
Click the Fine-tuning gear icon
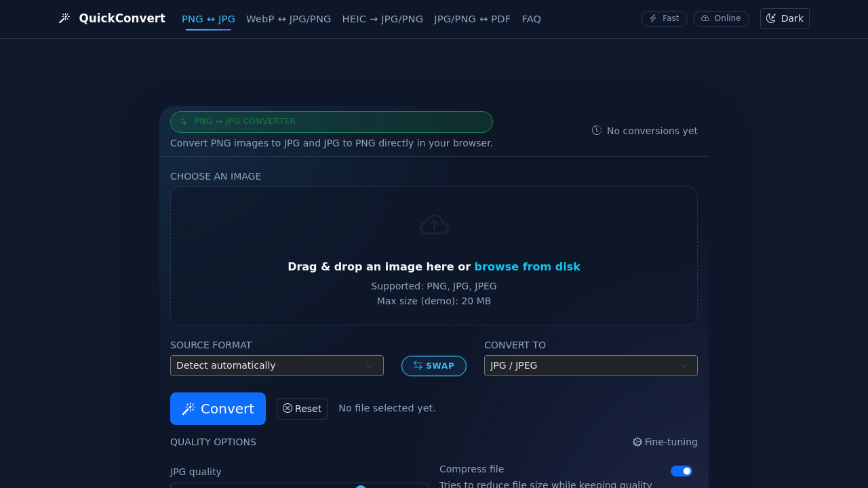[637, 442]
